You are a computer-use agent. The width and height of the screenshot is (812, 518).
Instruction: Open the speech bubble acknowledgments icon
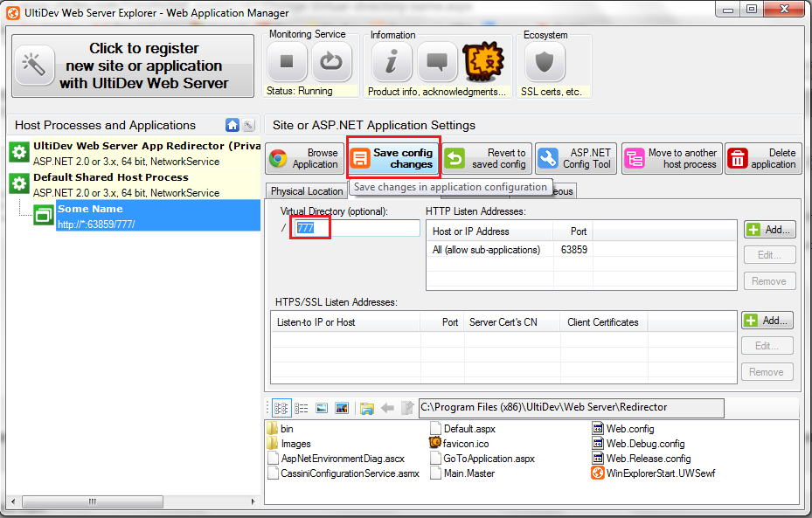click(x=437, y=62)
